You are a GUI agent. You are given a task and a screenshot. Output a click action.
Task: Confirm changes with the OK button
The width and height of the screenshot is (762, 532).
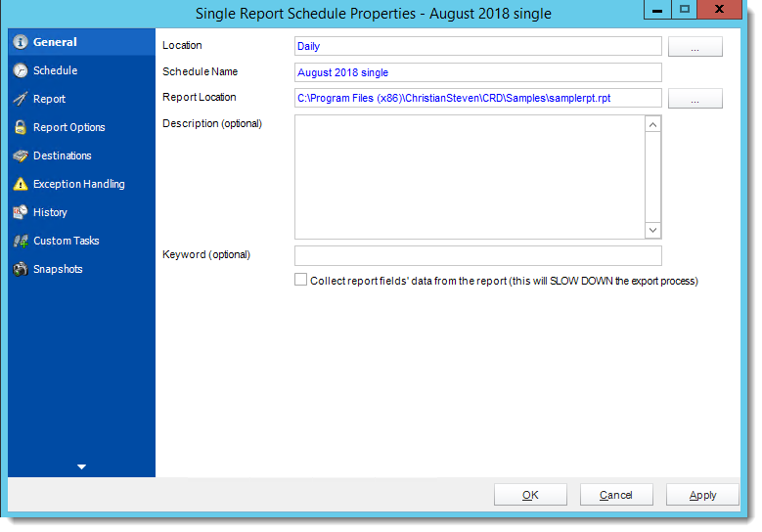[x=530, y=495]
